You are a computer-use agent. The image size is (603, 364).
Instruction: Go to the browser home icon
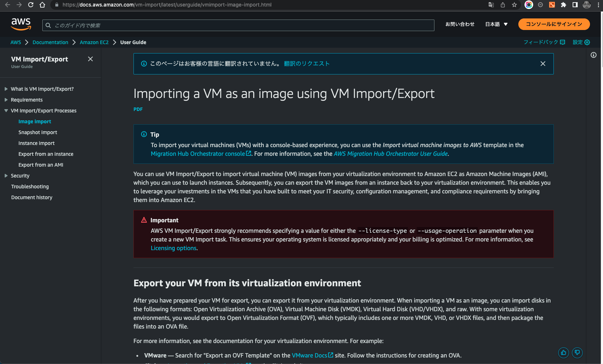pyautogui.click(x=42, y=5)
